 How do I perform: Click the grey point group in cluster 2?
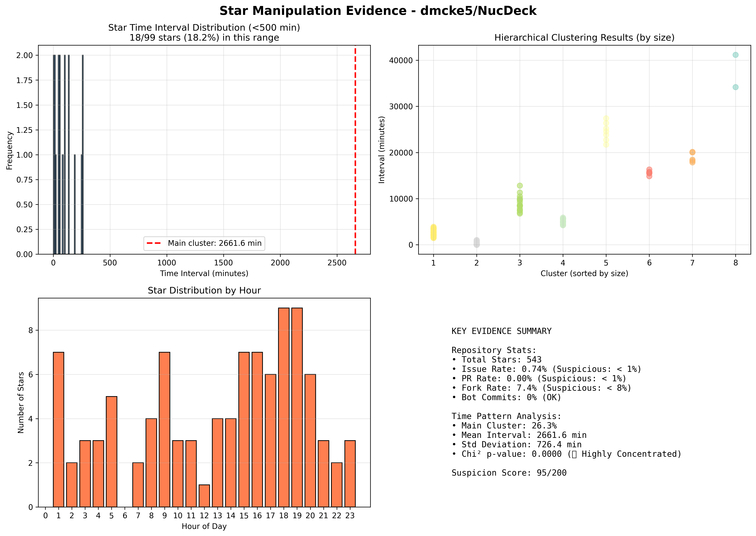pyautogui.click(x=476, y=242)
